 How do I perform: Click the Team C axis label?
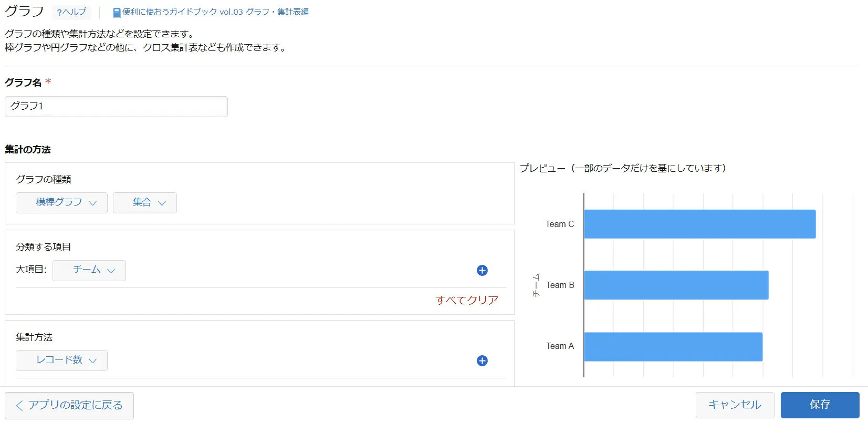click(x=559, y=224)
